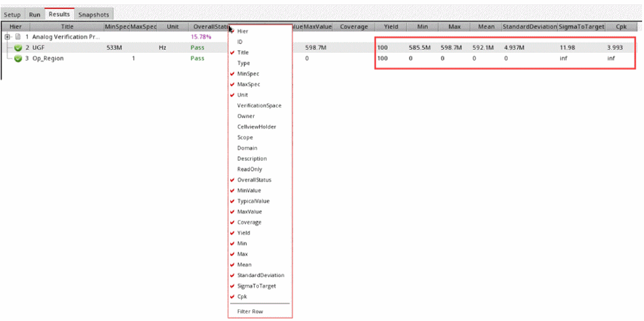Viewport: 644px width, 321px height.
Task: Uncheck StandardDeviation in the column menu
Action: [260, 275]
